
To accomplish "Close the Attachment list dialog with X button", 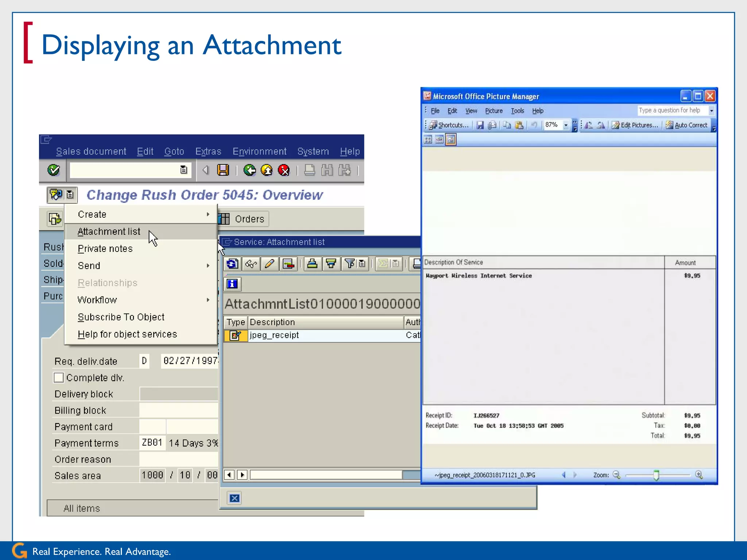I will (235, 498).
